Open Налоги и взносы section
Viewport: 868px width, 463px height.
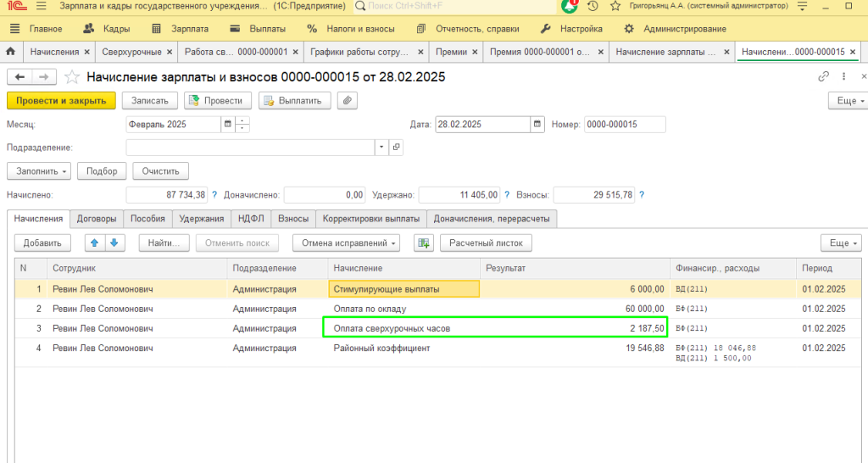point(351,29)
